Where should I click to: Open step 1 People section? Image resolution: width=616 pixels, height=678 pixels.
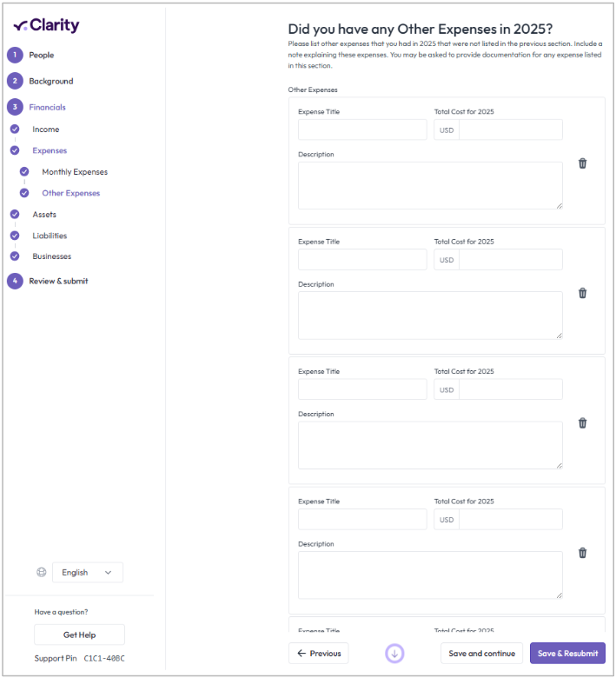tap(41, 55)
